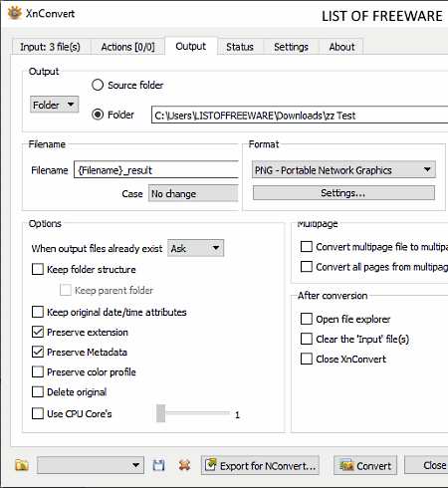Screen dimensions: 448x488
Task: Open the script preset dropdown at bottom
Action: pyautogui.click(x=91, y=465)
